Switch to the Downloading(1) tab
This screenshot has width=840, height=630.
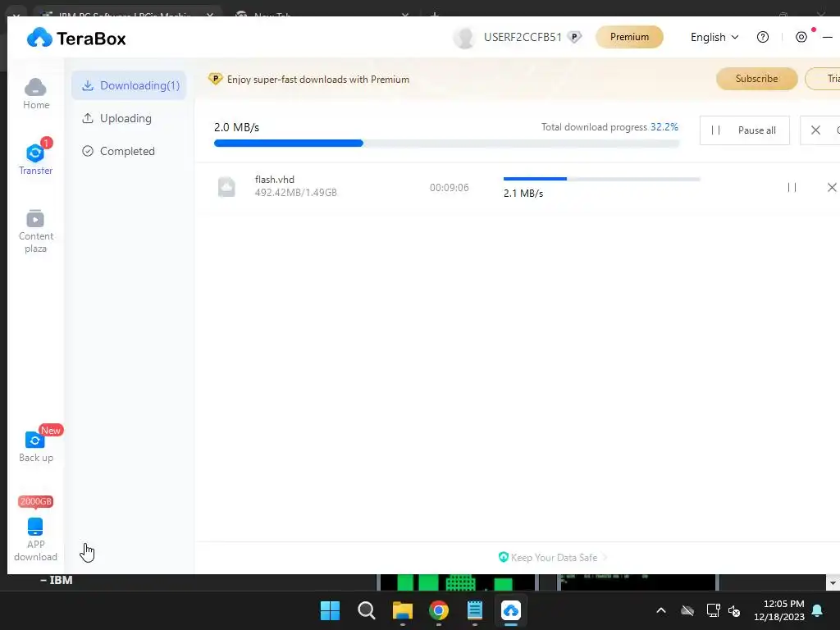pyautogui.click(x=129, y=85)
